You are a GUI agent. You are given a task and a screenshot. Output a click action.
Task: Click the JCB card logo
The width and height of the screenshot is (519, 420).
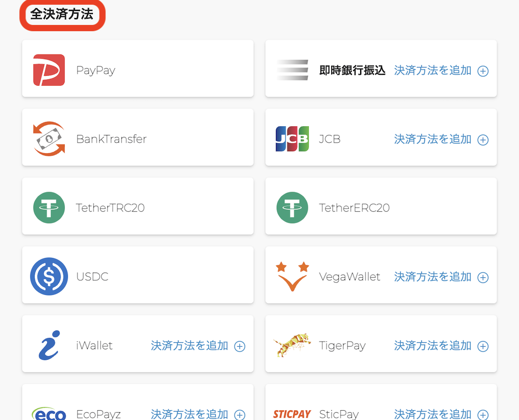pyautogui.click(x=292, y=139)
